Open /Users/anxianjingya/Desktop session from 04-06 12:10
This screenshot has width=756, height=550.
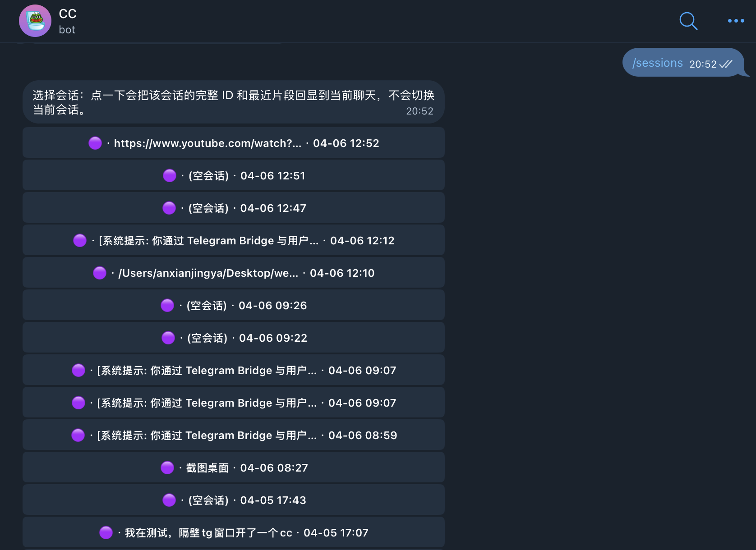[x=234, y=273]
